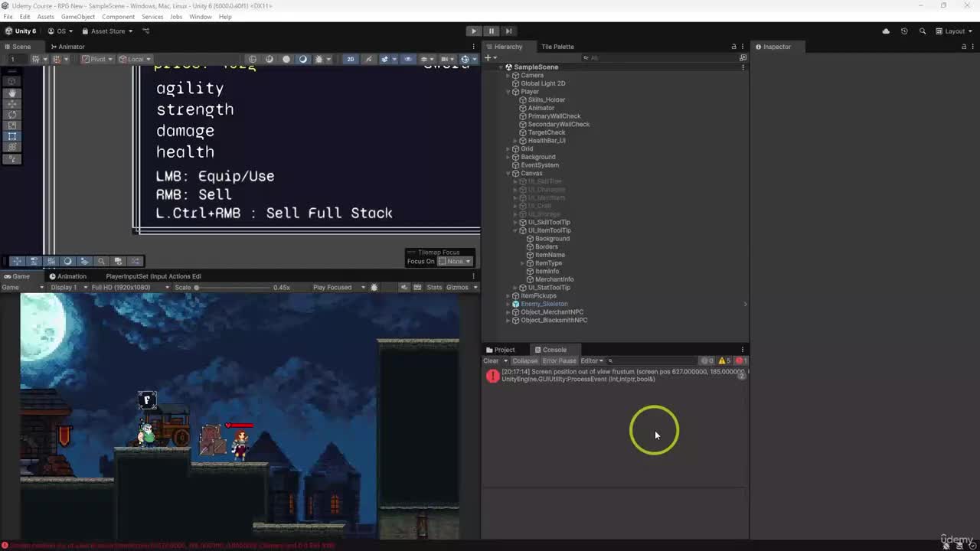Toggle scene visibility eye icon
The height and width of the screenshot is (551, 980).
click(408, 59)
